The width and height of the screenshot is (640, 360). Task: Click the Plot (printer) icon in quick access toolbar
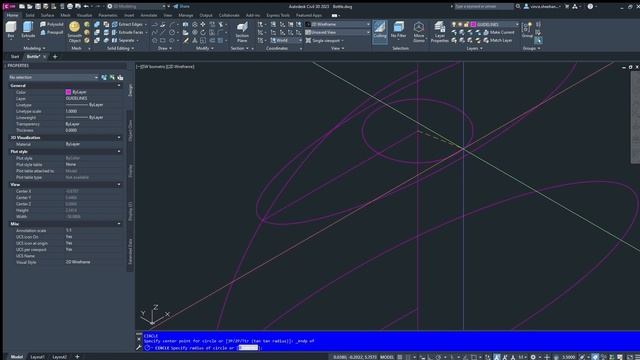70,6
